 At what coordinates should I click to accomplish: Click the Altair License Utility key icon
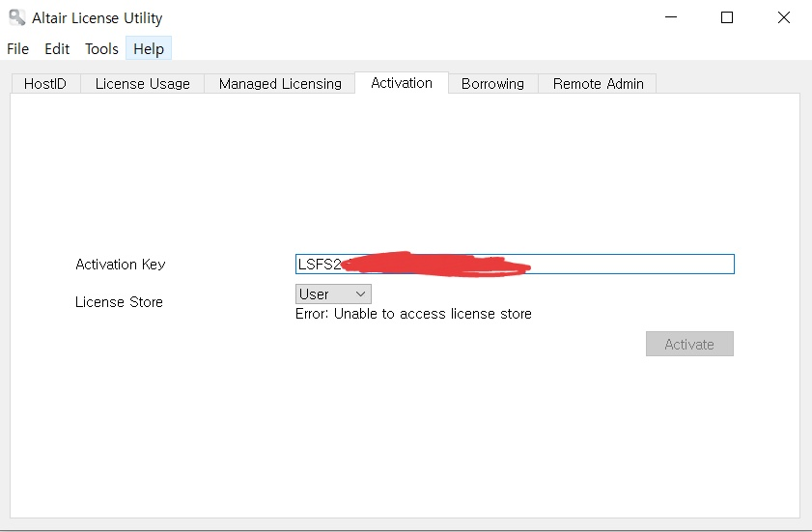pyautogui.click(x=16, y=17)
